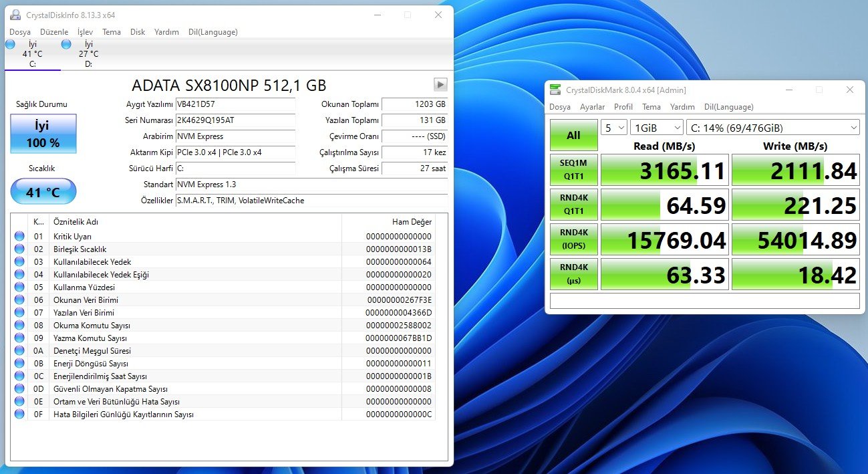The height and width of the screenshot is (474, 868).
Task: Select the C: drive tab showing 41 °C
Action: [32, 54]
